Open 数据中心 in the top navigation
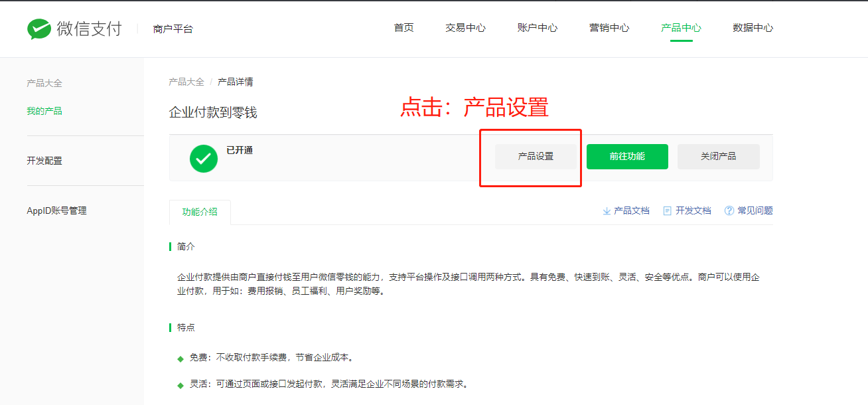Viewport: 868px width, 405px height. pos(753,28)
